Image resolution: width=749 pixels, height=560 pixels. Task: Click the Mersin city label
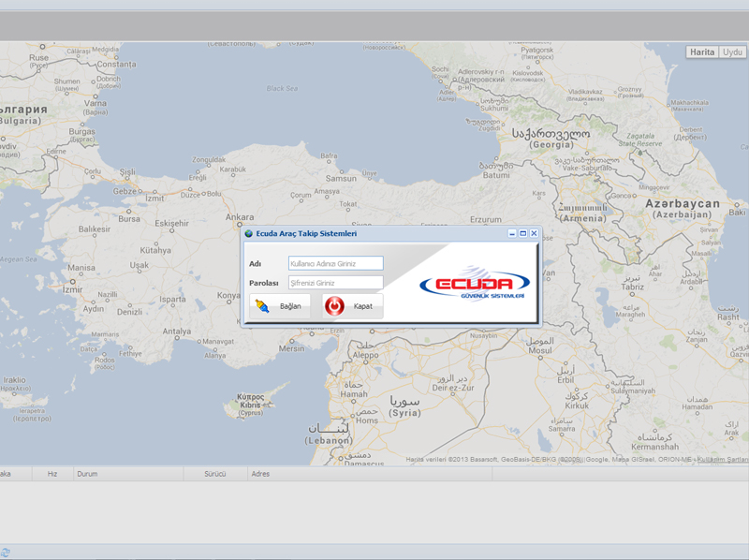[x=291, y=348]
